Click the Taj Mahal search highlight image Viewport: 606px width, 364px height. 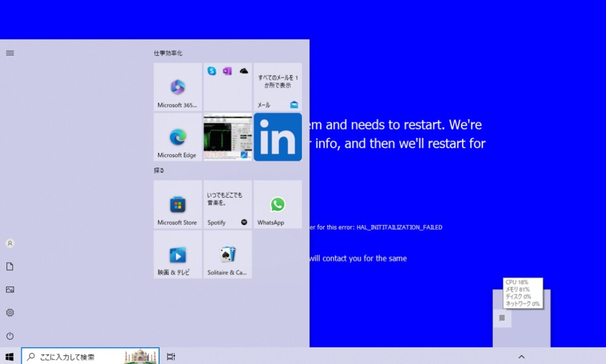coord(141,356)
